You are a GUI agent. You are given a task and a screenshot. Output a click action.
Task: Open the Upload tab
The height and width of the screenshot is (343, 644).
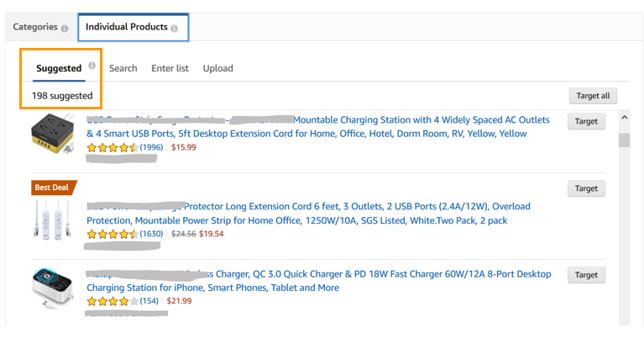[217, 68]
